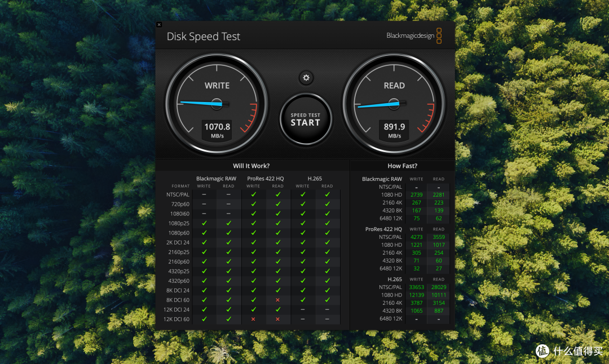Viewport: 609px width, 364px height.
Task: Click ProRes 422 HQ read checkmark for 2160p25
Action: coord(277,252)
